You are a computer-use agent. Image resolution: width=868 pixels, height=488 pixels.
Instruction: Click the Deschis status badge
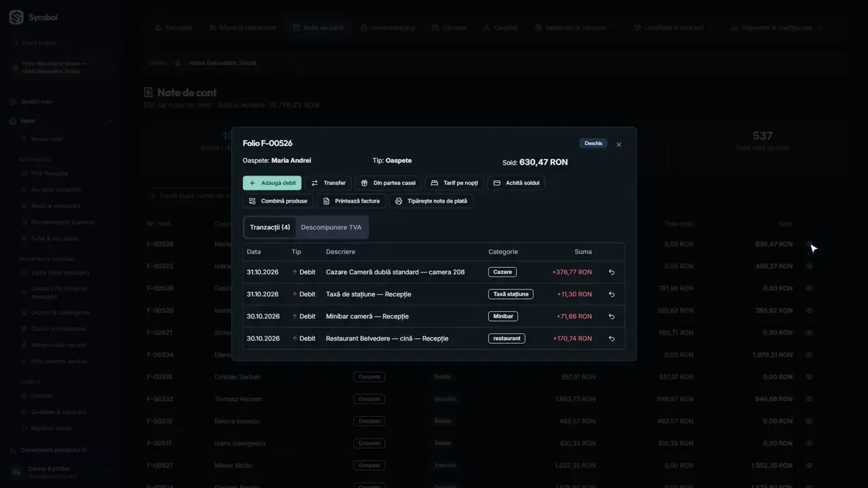593,144
